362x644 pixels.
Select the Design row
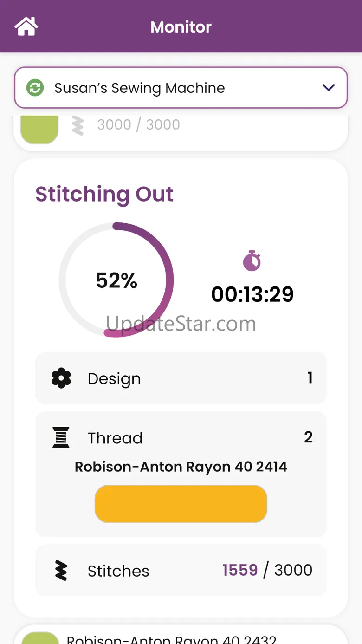[181, 378]
